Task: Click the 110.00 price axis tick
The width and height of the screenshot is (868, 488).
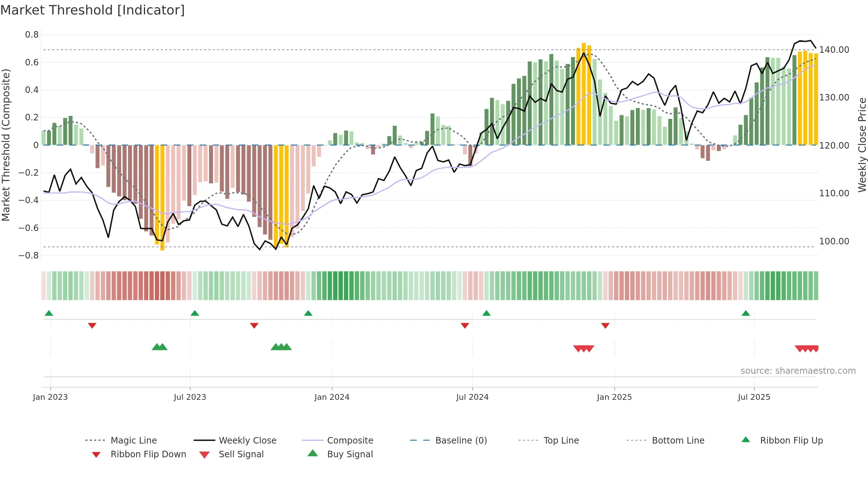Action: coord(834,193)
